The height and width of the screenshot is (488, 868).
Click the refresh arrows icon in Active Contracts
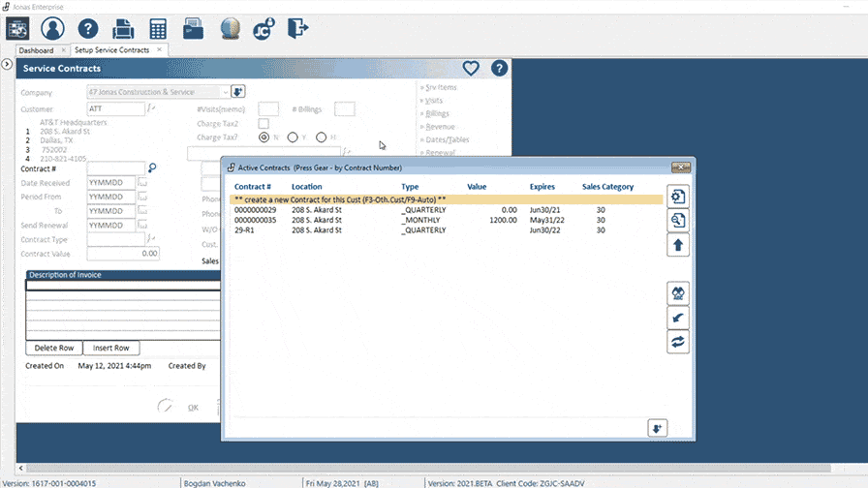(x=678, y=342)
